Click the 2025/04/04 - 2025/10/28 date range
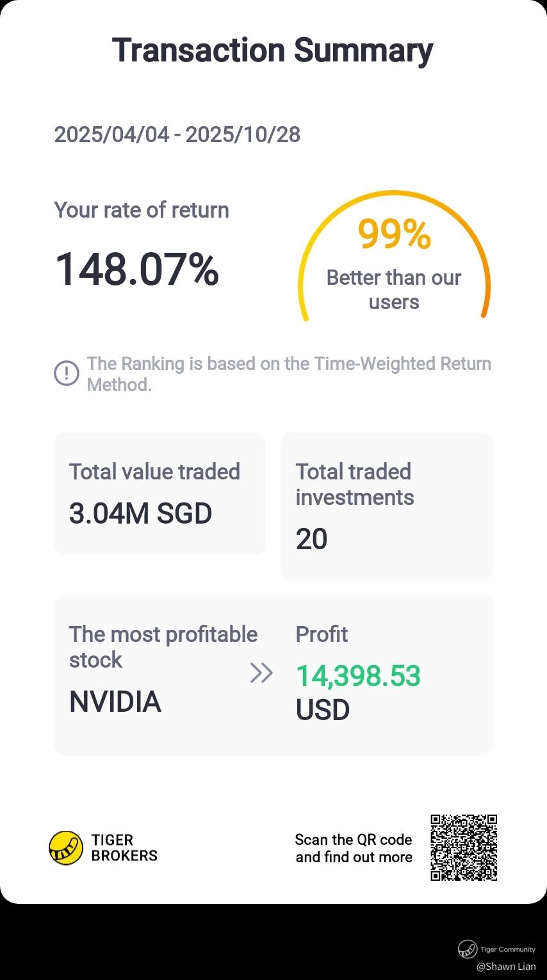The width and height of the screenshot is (547, 980). click(x=177, y=134)
